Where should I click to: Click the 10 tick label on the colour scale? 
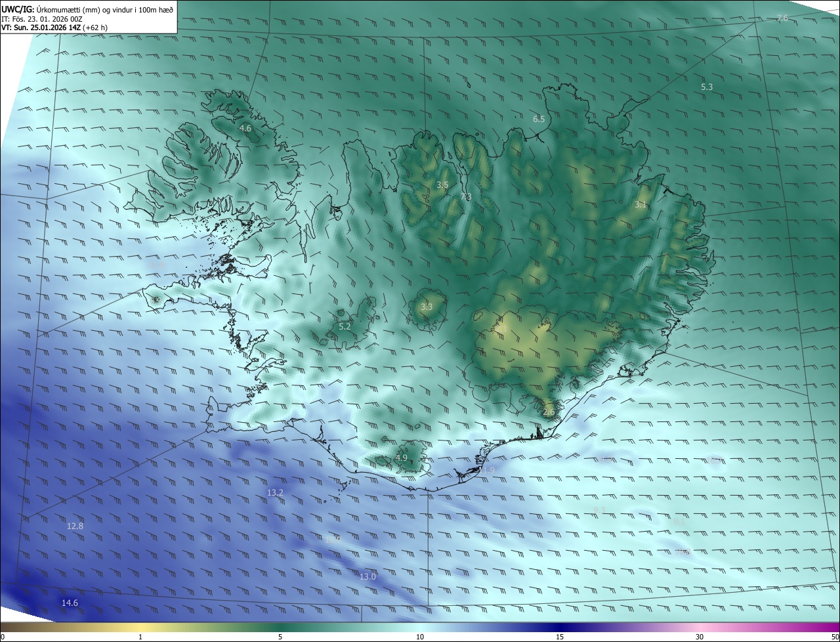point(420,637)
